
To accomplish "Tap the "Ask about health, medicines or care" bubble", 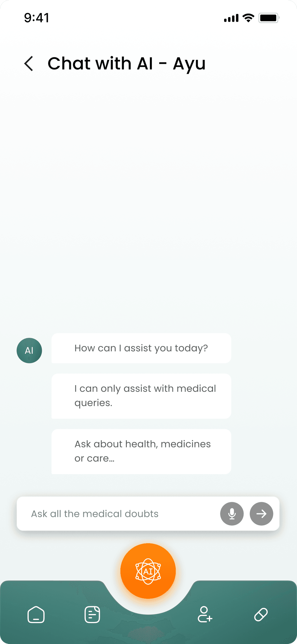I will click(x=141, y=452).
